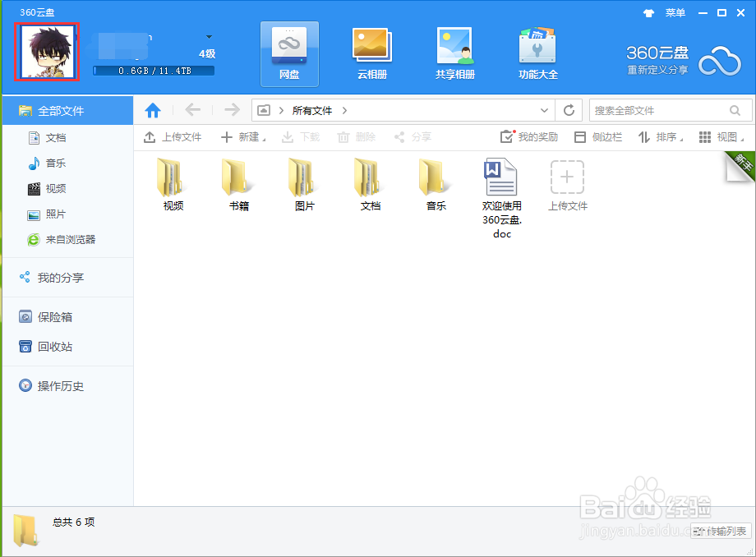Viewport: 756px width, 557px height.
Task: Open the skin (shirt) icon
Action: tap(649, 13)
